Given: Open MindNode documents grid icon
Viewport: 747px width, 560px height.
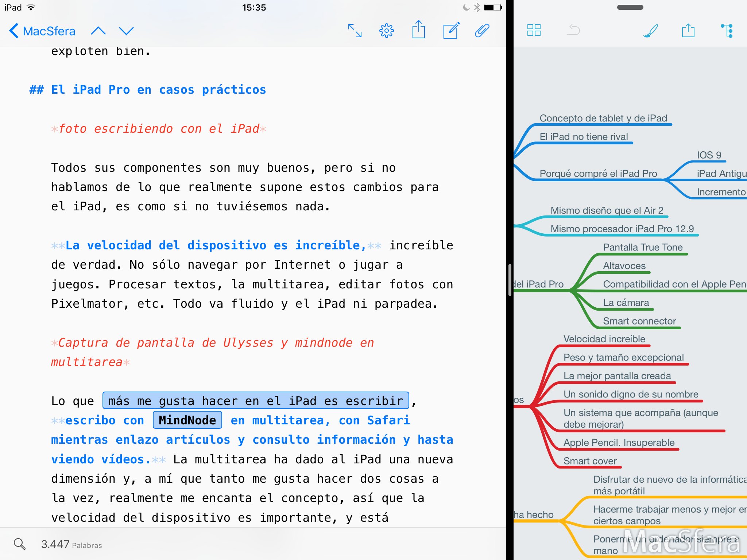Looking at the screenshot, I should click(x=534, y=30).
